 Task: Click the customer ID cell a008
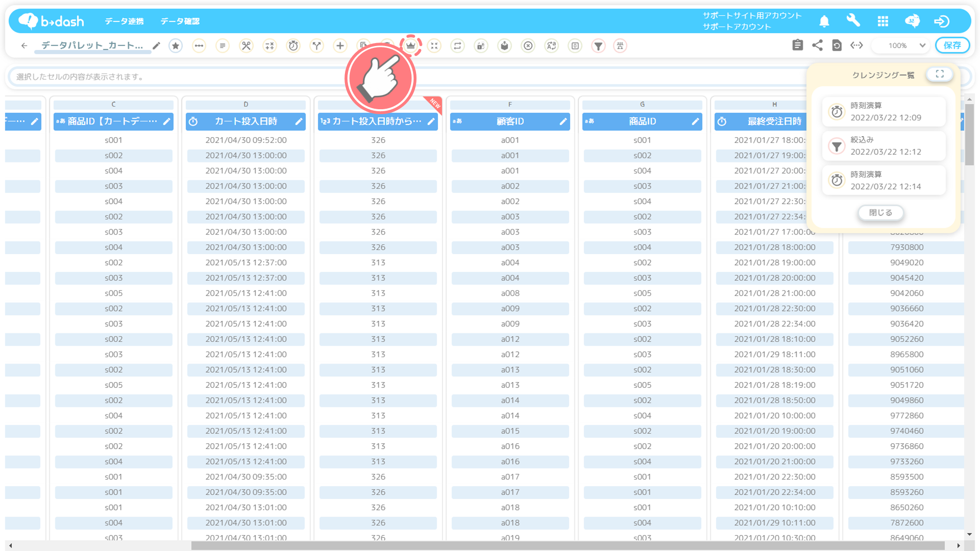[510, 293]
